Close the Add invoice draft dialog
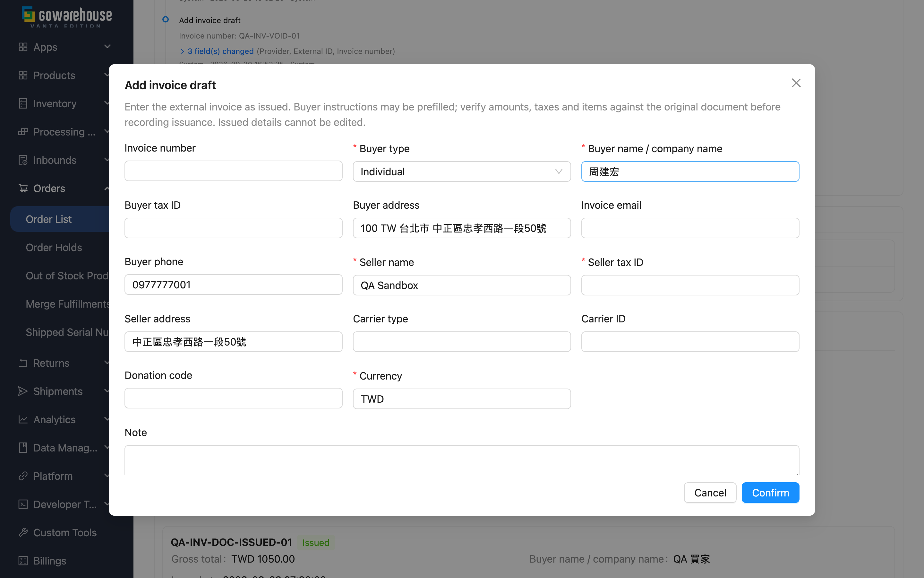The width and height of the screenshot is (924, 578). pyautogui.click(x=796, y=83)
